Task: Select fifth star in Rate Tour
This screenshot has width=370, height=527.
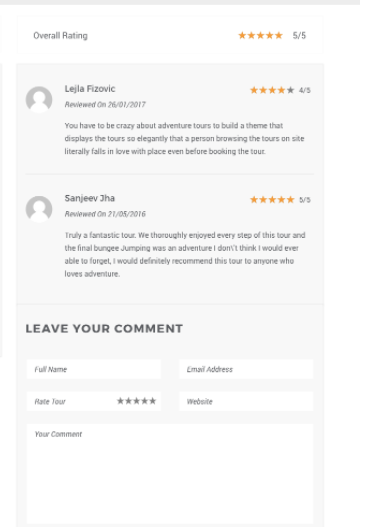Action: [x=153, y=401]
